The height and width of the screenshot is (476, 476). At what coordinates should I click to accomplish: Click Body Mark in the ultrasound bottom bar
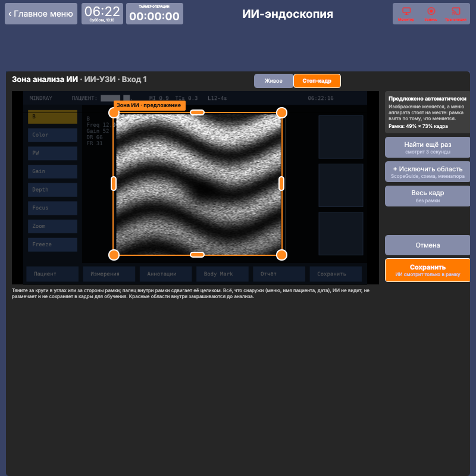pos(223,274)
